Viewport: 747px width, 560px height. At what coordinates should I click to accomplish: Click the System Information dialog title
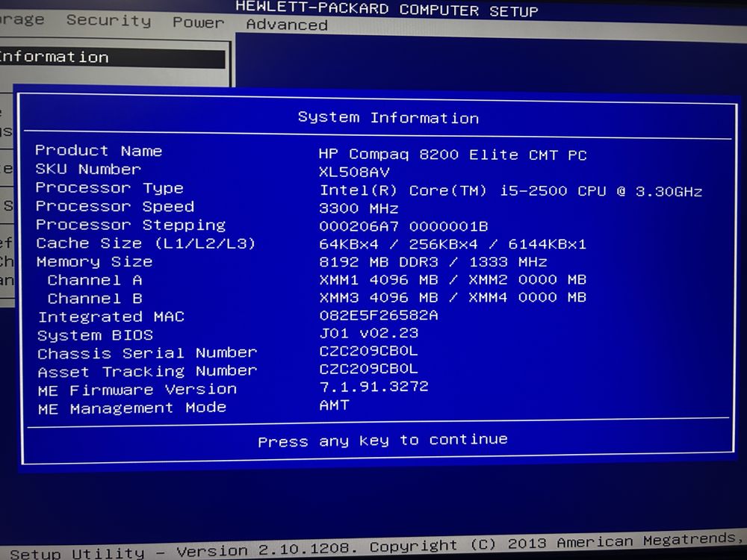(388, 117)
